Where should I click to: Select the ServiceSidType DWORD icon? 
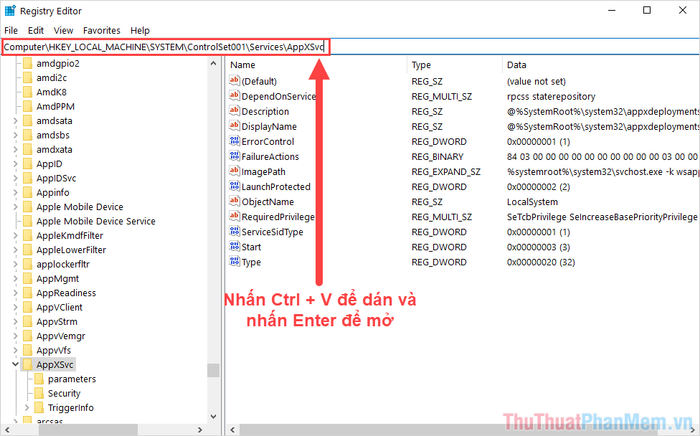(234, 231)
